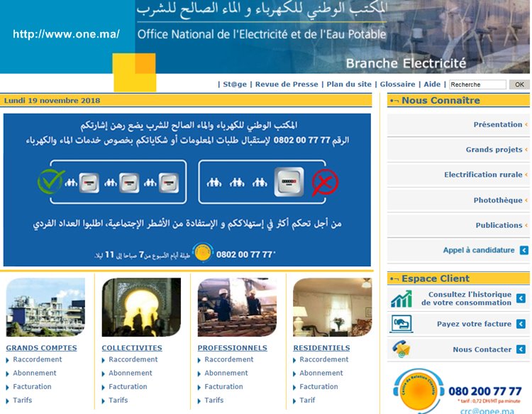Screen dimensions: 532x414
Task: Click Tarif under RESIDENTIELS
Action: pos(307,400)
